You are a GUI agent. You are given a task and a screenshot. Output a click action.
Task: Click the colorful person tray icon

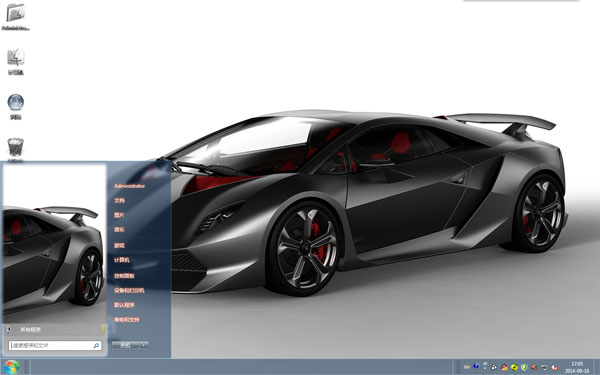pos(504,367)
